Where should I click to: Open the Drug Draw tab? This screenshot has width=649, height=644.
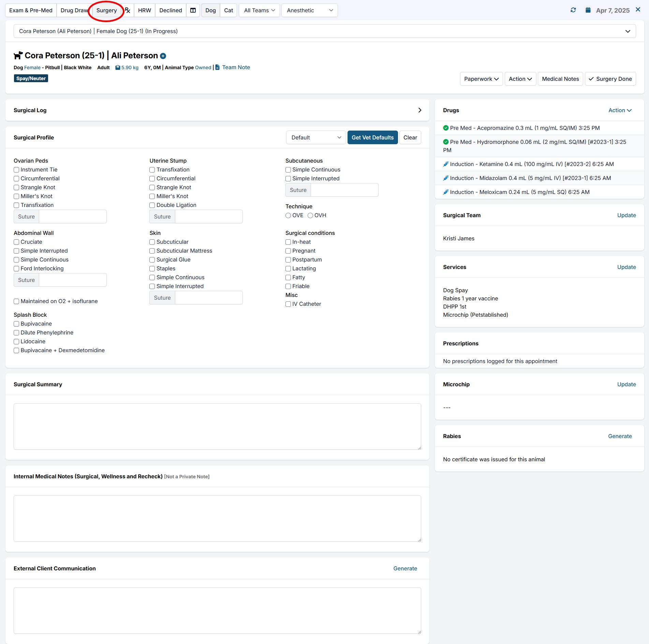(74, 10)
